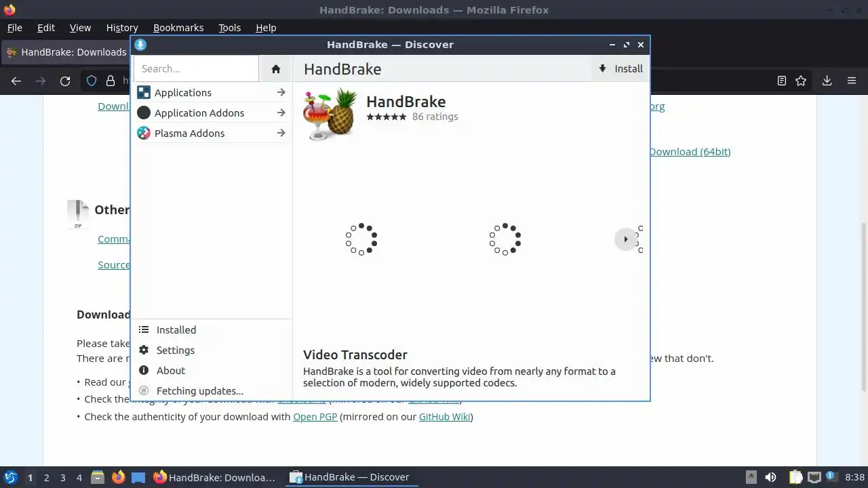Launch file manager from the taskbar
The width and height of the screenshot is (868, 488).
point(98,477)
